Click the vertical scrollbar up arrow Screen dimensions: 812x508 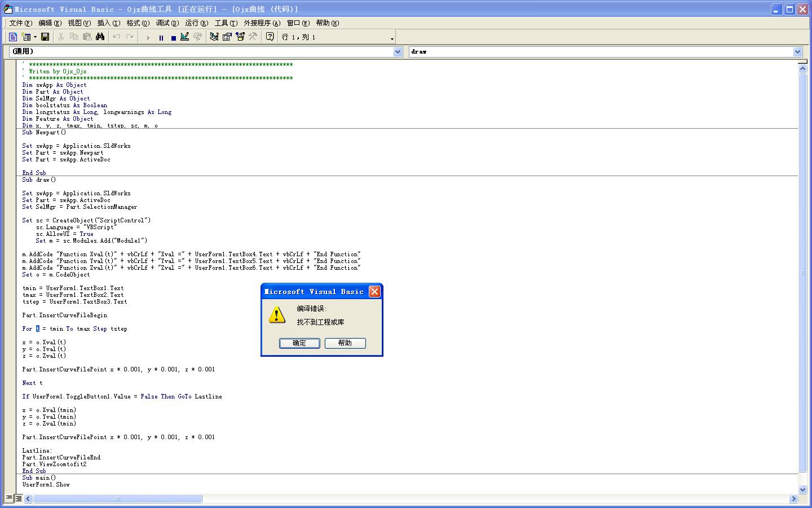click(802, 68)
